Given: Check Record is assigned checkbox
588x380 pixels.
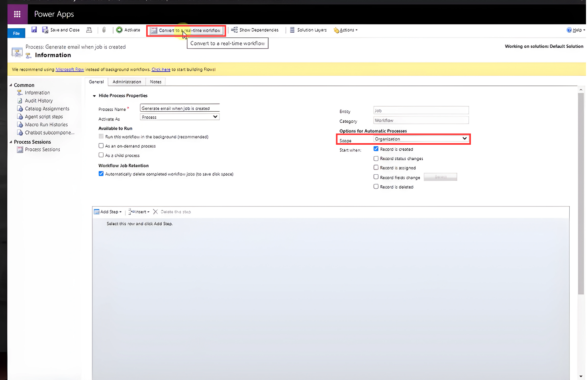Looking at the screenshot, I should pyautogui.click(x=376, y=167).
